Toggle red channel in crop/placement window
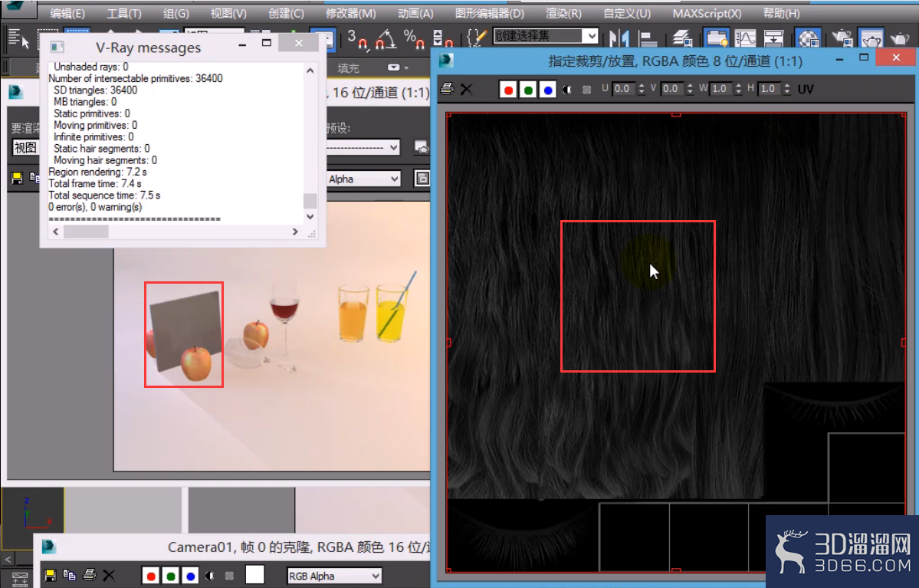Viewport: 919px width, 588px height. coord(508,90)
